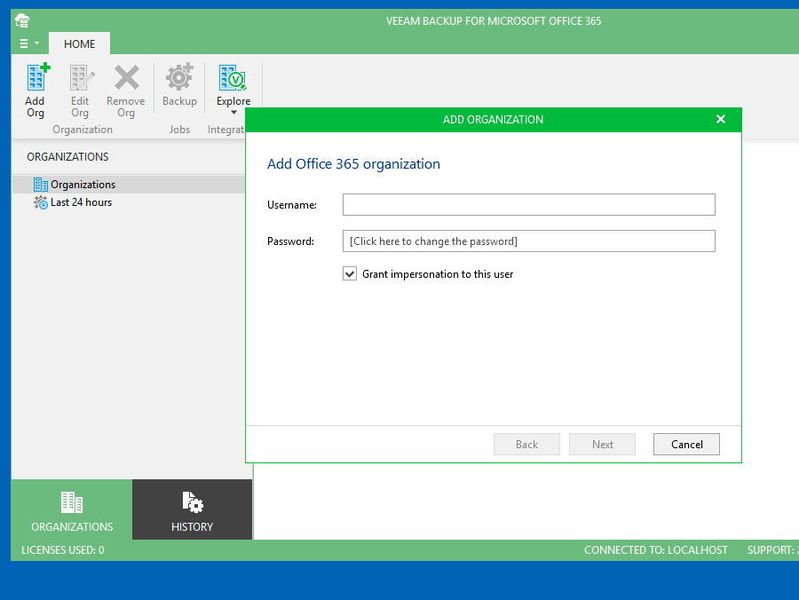Focus the Username input field
This screenshot has height=600, width=799.
pos(529,204)
